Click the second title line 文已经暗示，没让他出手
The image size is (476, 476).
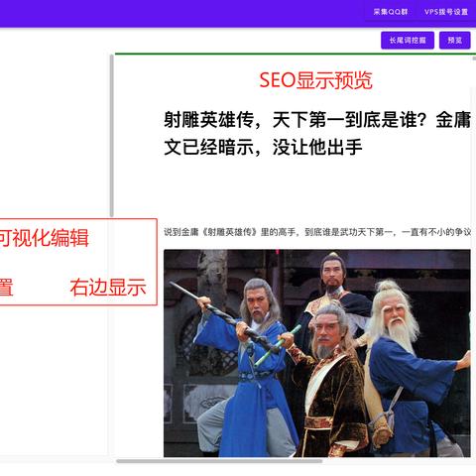click(263, 147)
